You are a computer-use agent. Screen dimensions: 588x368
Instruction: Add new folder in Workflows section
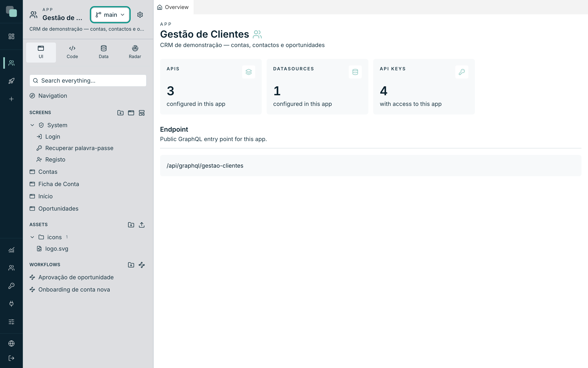[x=131, y=265]
